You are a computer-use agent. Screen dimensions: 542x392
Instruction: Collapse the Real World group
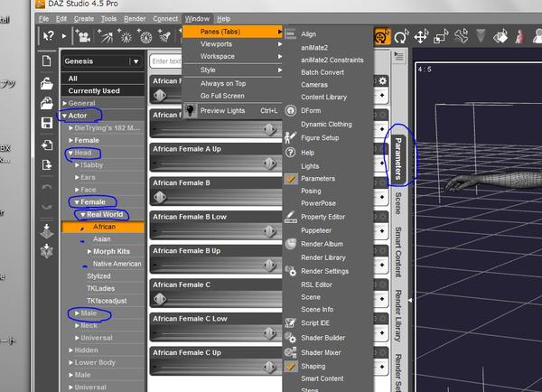tap(83, 214)
